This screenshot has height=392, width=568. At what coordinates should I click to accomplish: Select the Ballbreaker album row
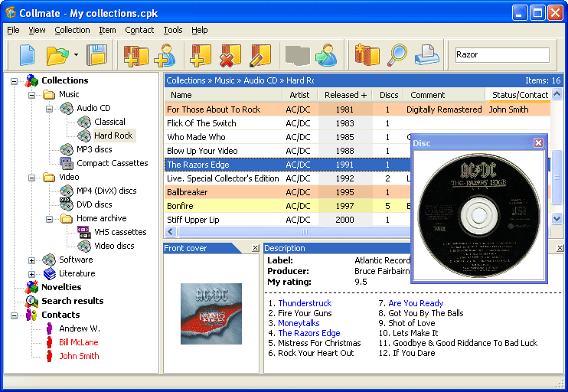pos(288,192)
